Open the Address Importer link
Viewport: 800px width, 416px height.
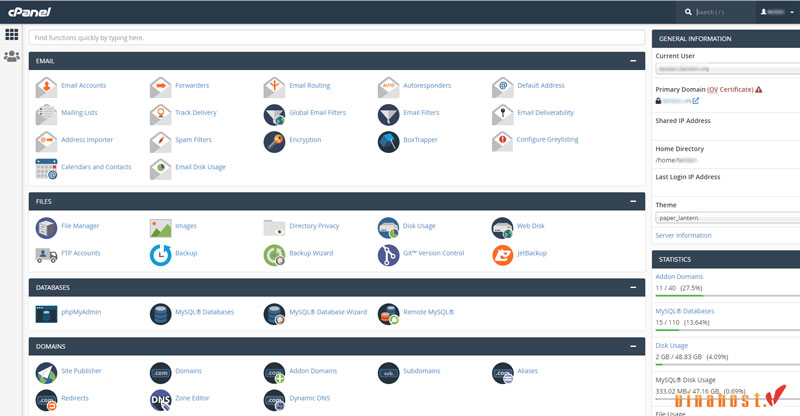pyautogui.click(x=87, y=140)
